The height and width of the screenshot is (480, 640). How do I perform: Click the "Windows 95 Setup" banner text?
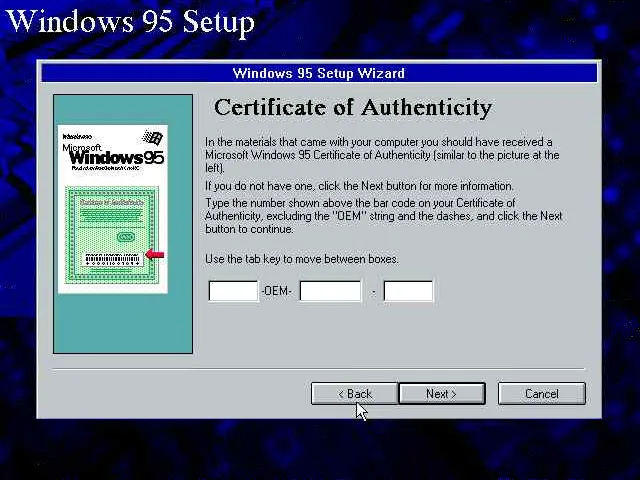[131, 22]
